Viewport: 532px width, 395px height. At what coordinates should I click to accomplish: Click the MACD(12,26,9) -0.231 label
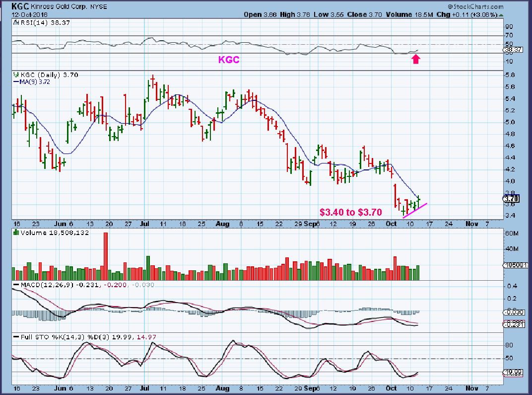point(60,285)
